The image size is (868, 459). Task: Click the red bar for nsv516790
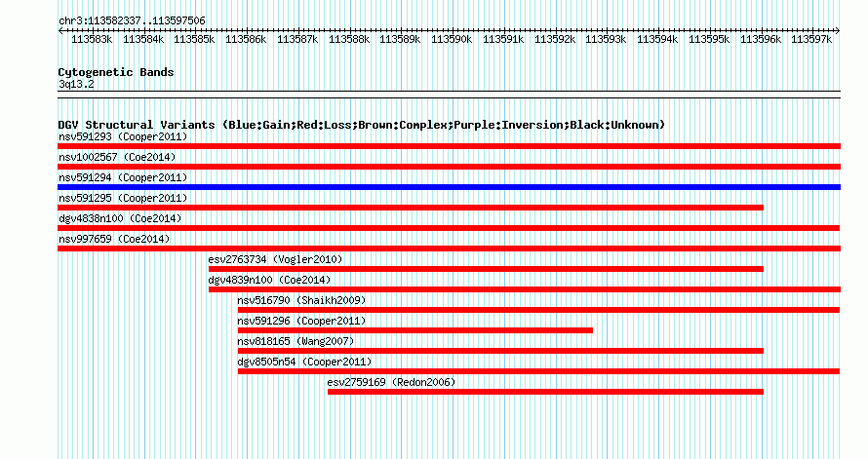538,310
